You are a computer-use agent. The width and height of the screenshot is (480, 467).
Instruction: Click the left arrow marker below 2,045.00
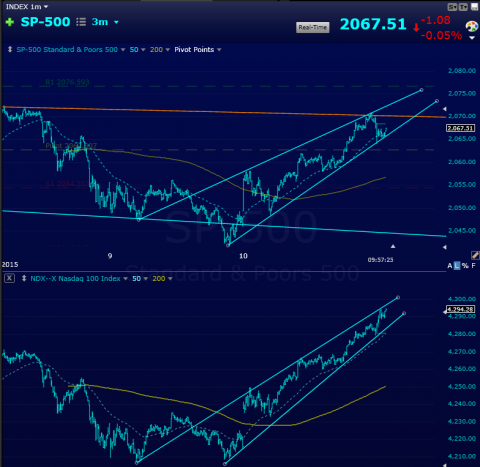click(444, 247)
